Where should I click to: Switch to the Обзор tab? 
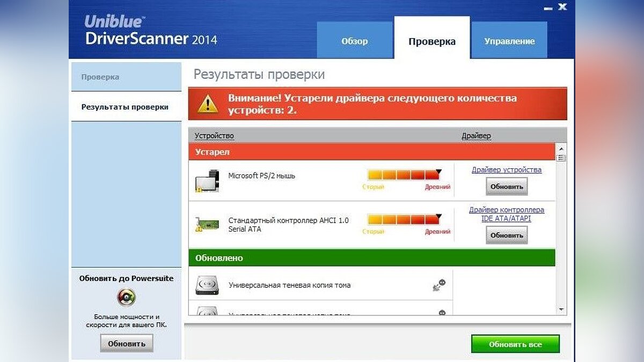[355, 41]
